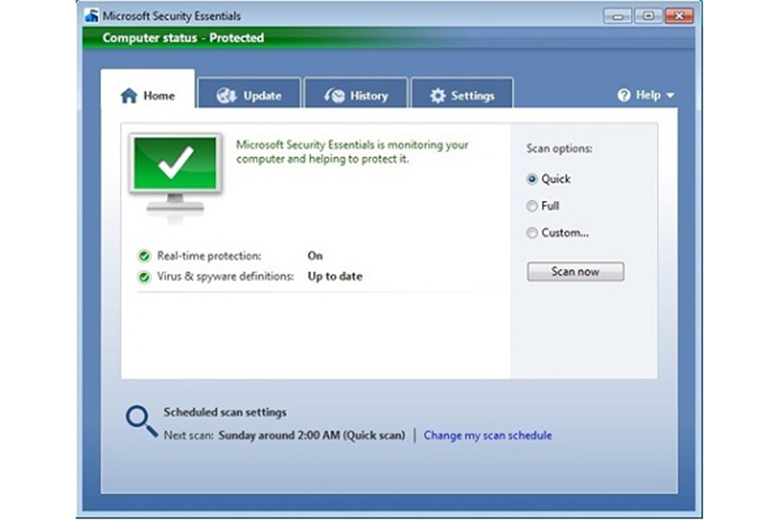Click the green check beside Real-time protection
The height and width of the screenshot is (520, 780).
144,256
